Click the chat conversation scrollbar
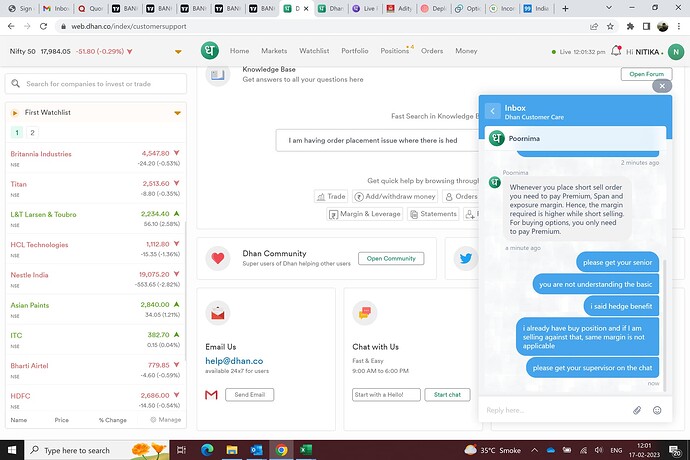Viewport: 690px width, 460px height. click(x=664, y=325)
